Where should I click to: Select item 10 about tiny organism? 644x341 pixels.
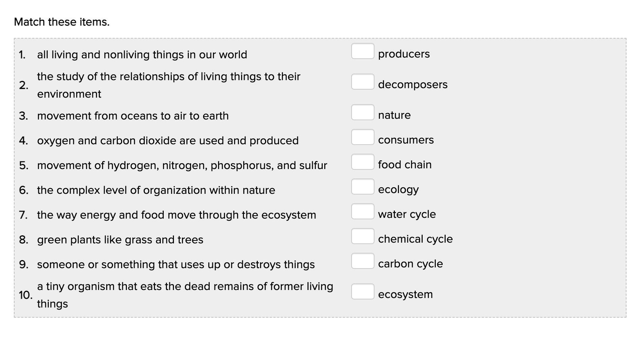(185, 295)
